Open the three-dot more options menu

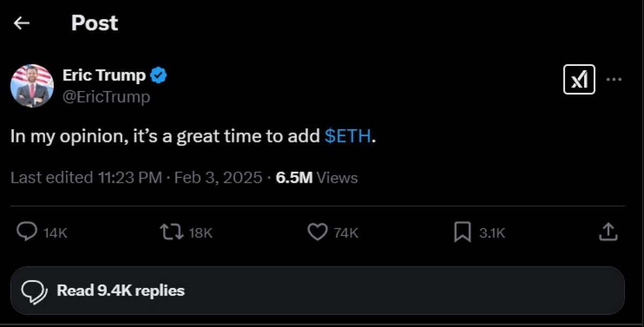coord(613,79)
